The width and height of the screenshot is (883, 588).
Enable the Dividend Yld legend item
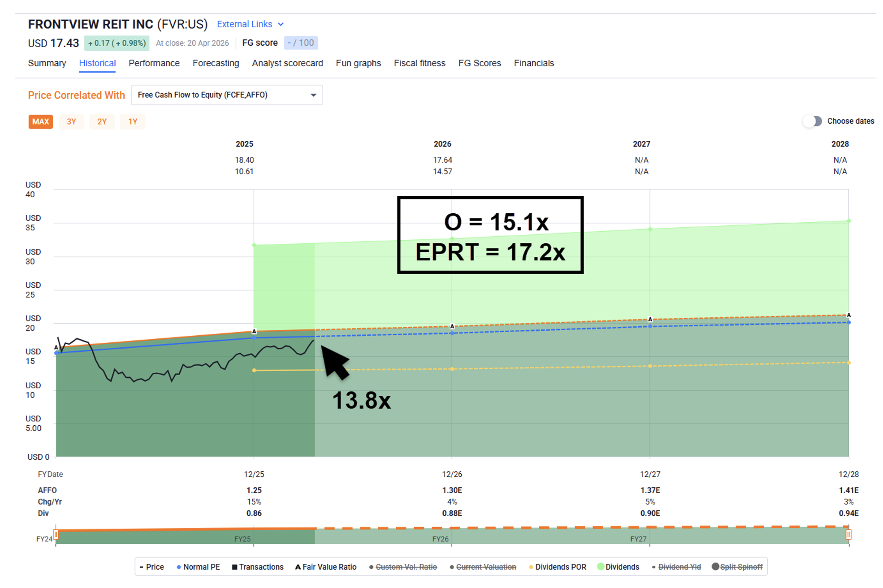[679, 567]
